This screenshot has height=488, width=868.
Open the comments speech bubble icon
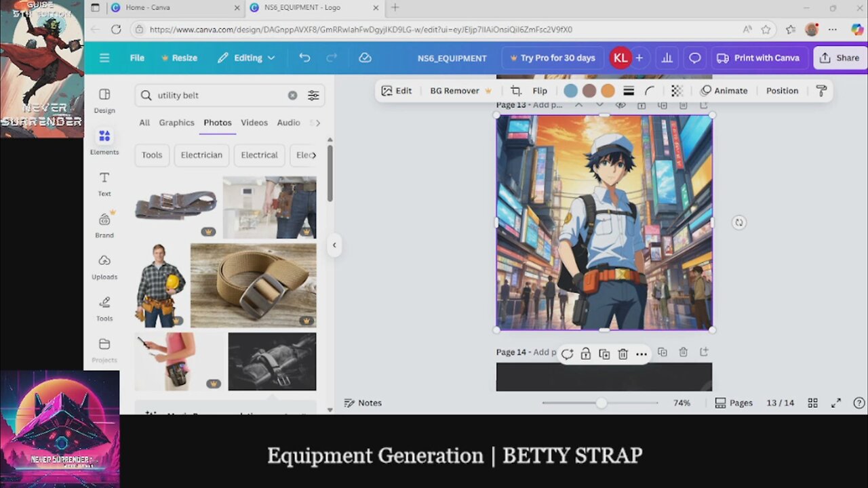click(x=694, y=58)
